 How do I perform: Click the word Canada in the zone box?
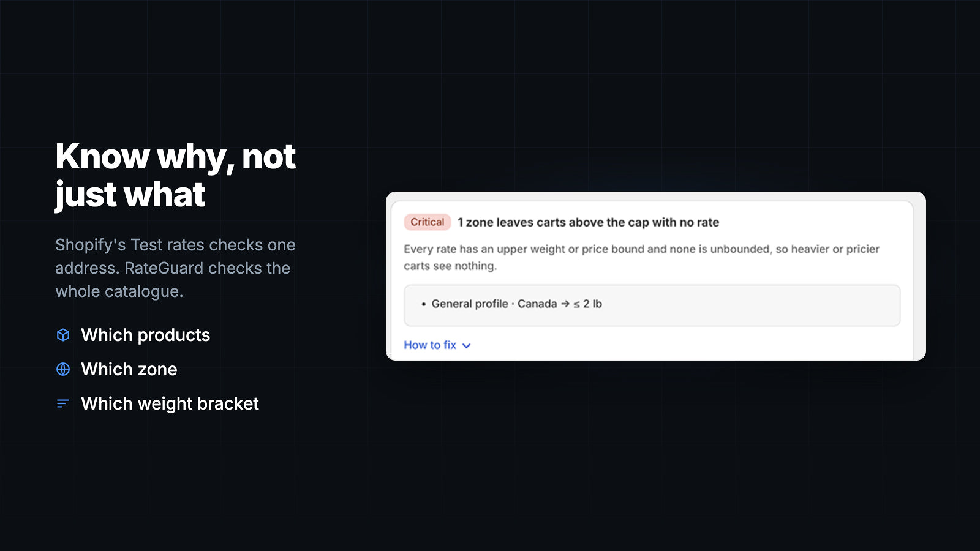(537, 304)
